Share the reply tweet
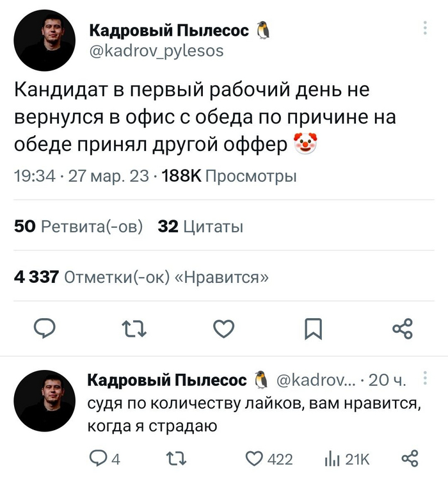The width and height of the screenshot is (448, 482). click(x=409, y=458)
